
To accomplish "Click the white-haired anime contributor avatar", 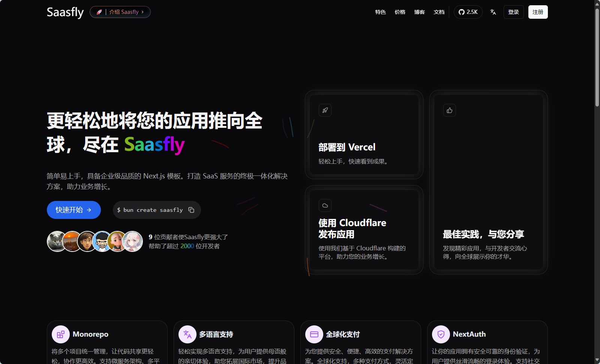I will 132,241.
